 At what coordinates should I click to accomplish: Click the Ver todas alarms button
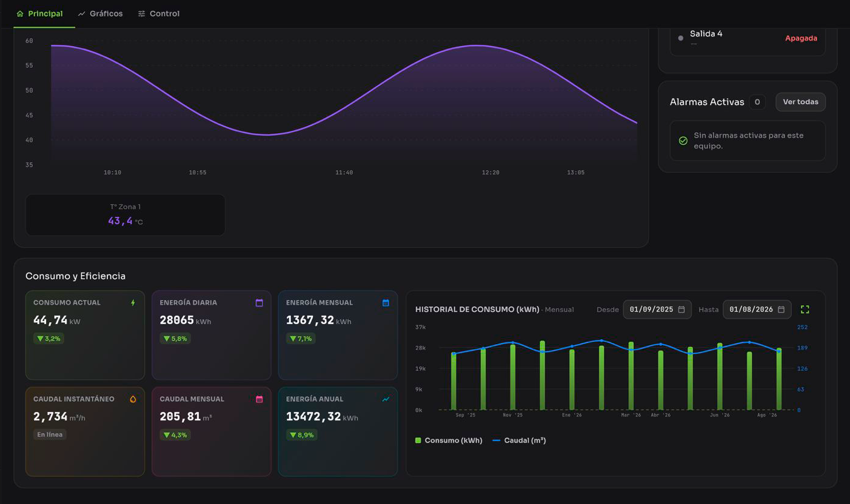point(800,102)
